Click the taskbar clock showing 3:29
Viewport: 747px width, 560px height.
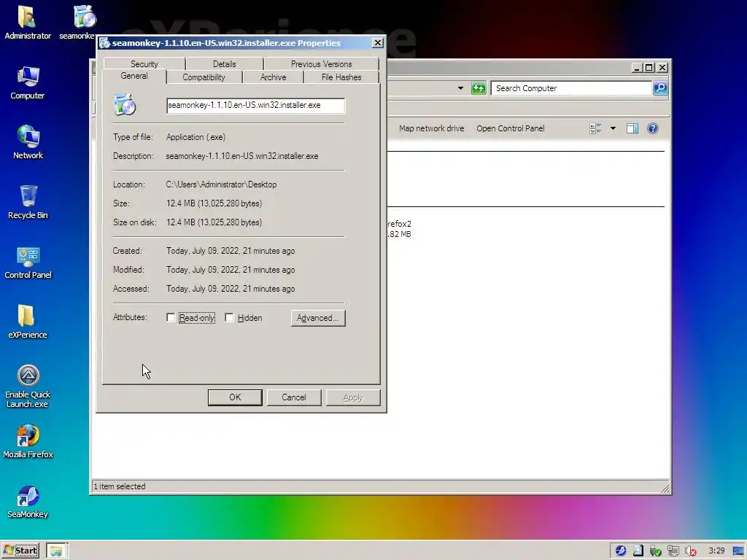716,551
